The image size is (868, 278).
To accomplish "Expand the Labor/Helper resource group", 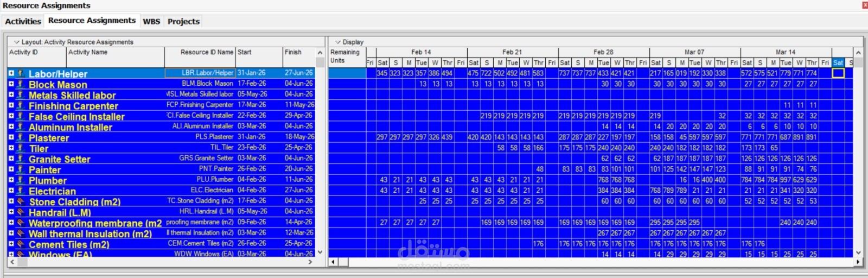I will click(x=11, y=73).
